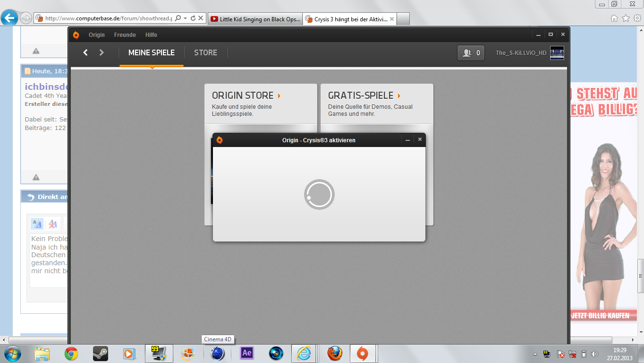Open Internet Explorer home page icon
644x363 pixels.
(614, 18)
